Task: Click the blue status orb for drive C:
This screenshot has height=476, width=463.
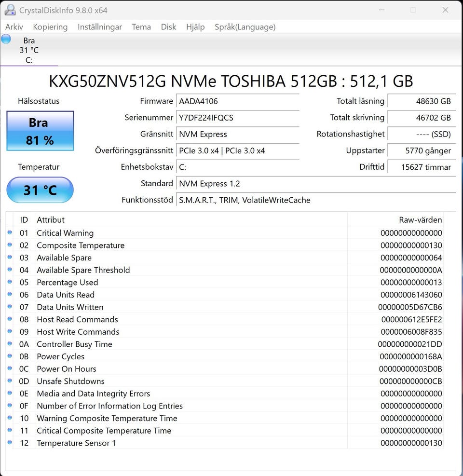Action: 6,40
